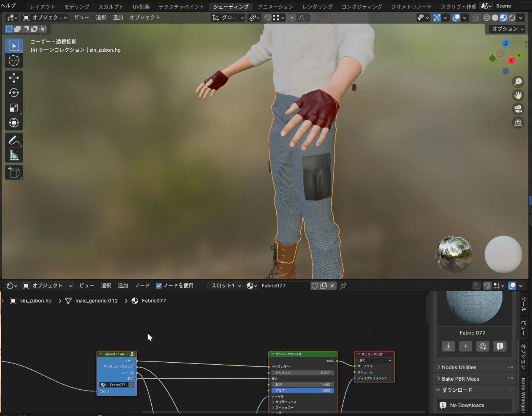Open the 全て target dropdown in Material Output node
This screenshot has width=532, height=416.
point(375,360)
